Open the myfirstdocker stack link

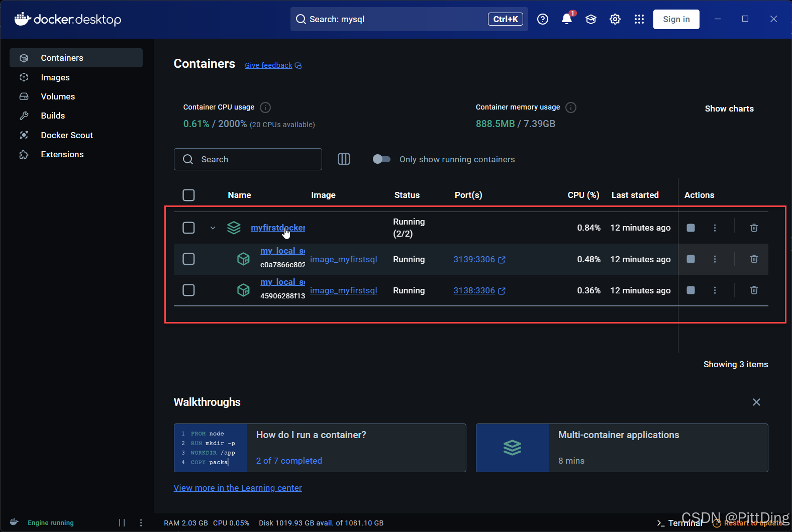tap(278, 228)
